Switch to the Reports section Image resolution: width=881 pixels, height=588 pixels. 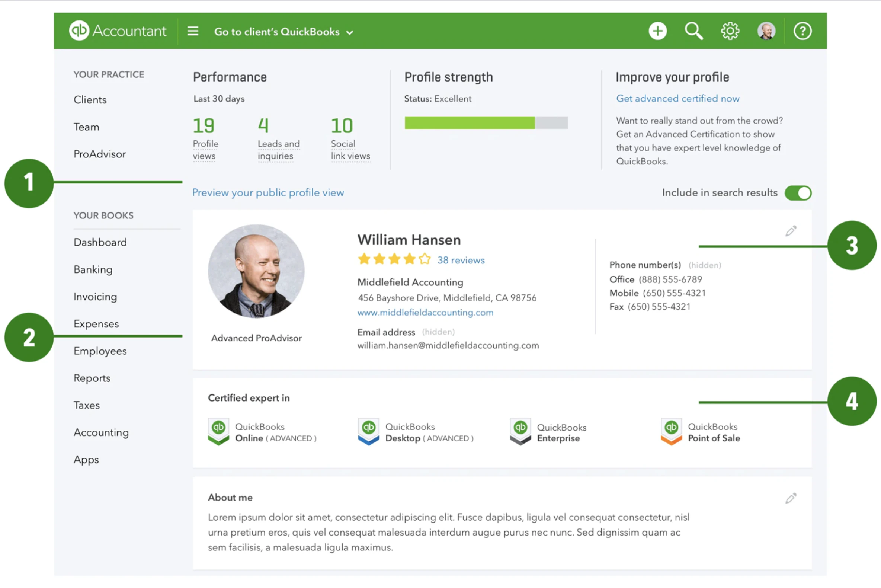click(92, 378)
